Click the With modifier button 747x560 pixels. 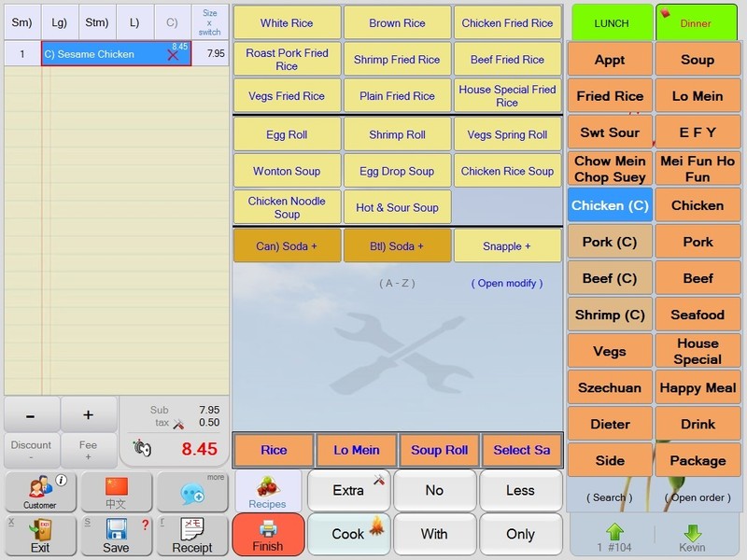pos(434,534)
